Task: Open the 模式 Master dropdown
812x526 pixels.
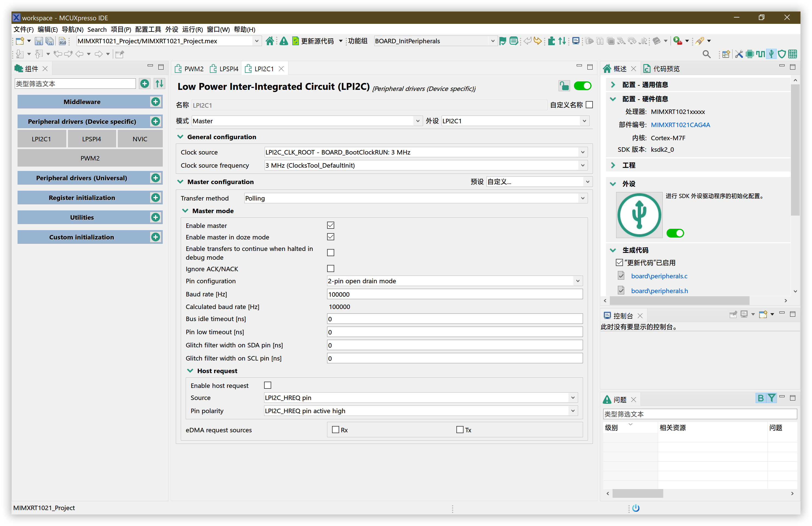Action: 307,121
